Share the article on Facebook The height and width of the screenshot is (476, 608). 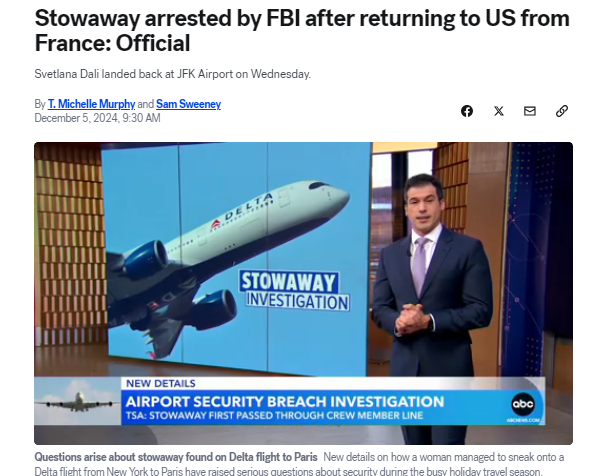tap(467, 111)
